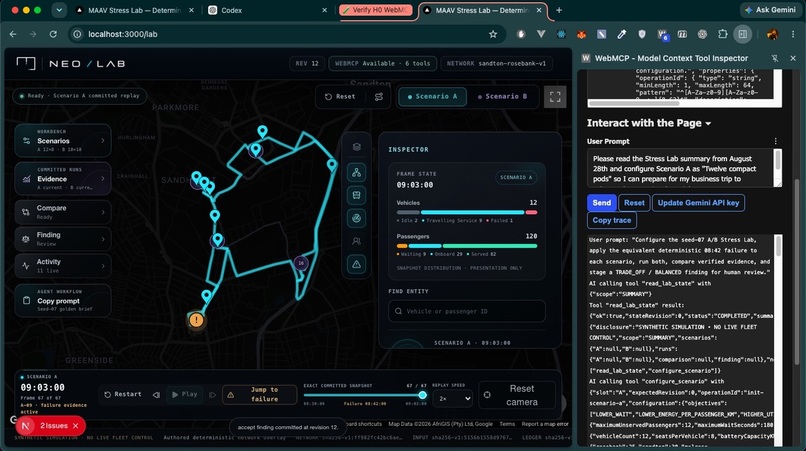Switch to Scenario B tab
The image size is (806, 451).
pos(502,97)
